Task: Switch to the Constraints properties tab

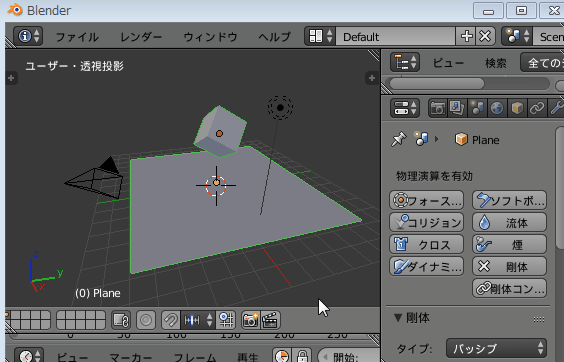Action: pos(537,108)
